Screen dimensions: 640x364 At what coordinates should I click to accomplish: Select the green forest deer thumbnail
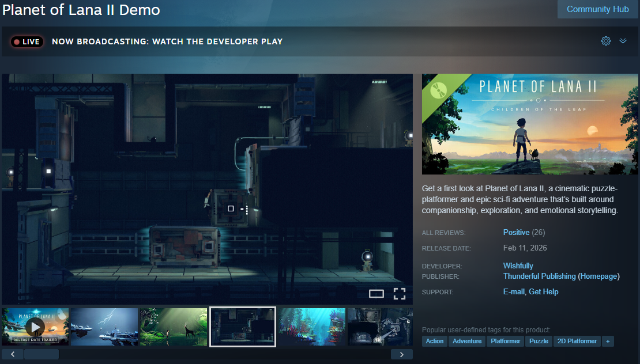coord(174,327)
